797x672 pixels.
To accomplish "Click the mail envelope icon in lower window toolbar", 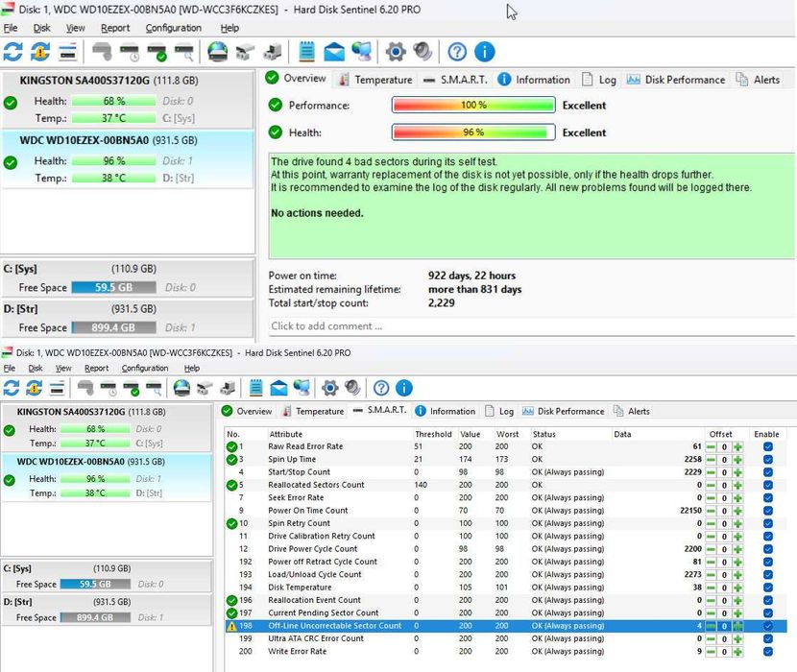I will click(x=278, y=389).
